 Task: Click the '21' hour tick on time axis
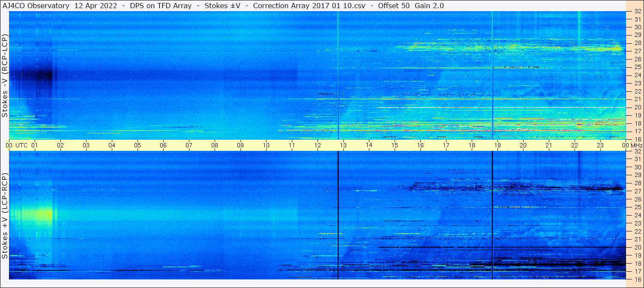[549, 146]
